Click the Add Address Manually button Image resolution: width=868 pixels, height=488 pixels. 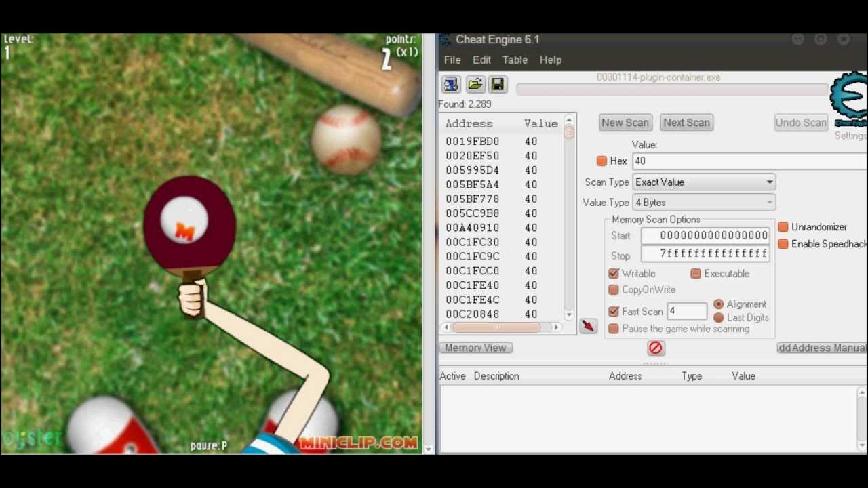click(822, 348)
